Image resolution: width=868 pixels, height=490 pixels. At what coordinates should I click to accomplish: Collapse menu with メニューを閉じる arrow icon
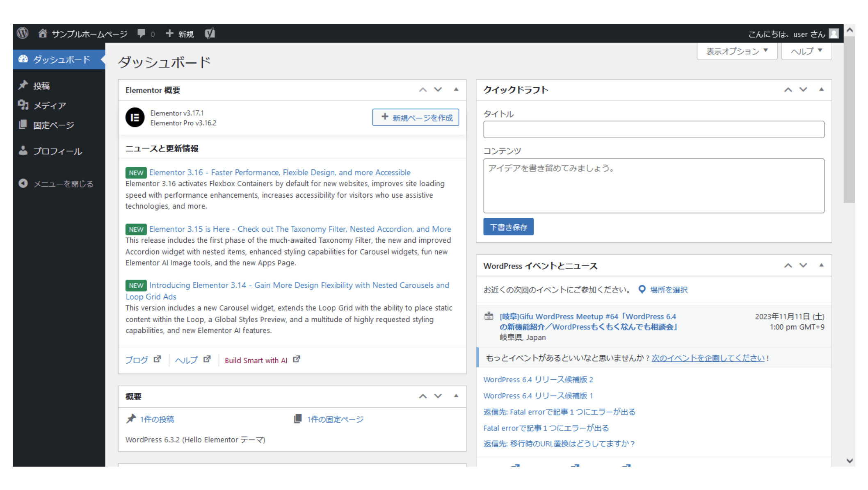point(23,183)
